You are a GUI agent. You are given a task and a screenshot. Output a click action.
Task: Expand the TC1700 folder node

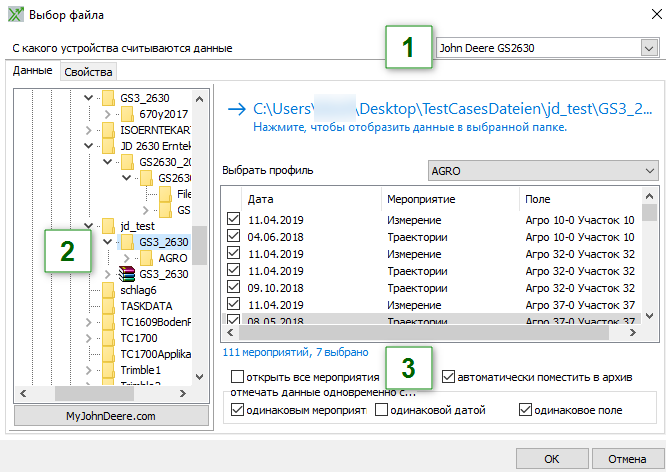[x=88, y=338]
